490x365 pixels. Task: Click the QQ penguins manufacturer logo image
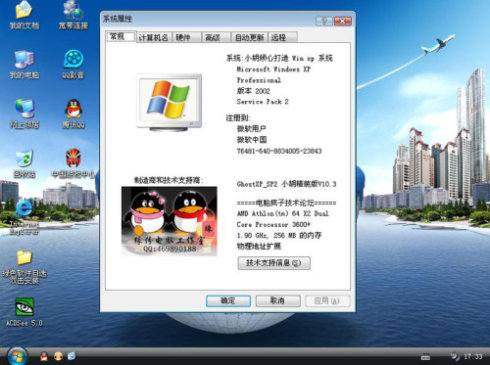[169, 221]
